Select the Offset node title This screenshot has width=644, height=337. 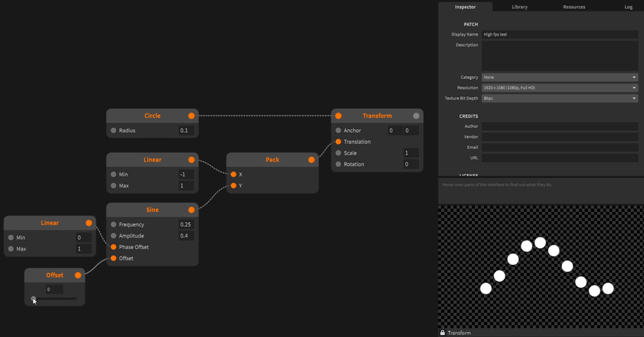tap(54, 275)
